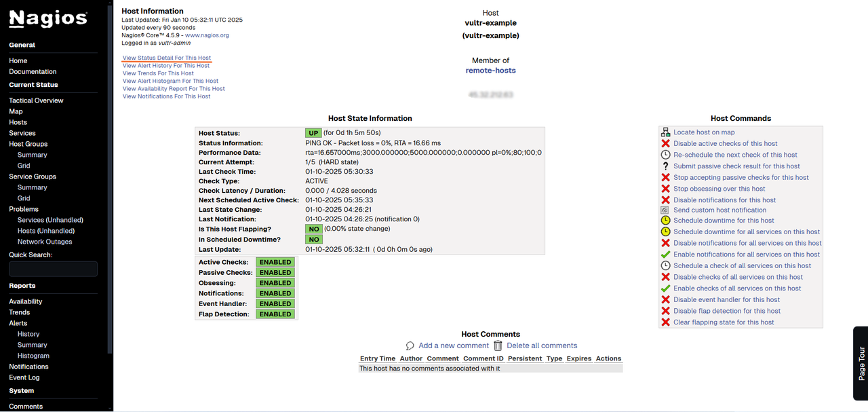This screenshot has height=412, width=868.
Task: Open View Availability Report For This Host
Action: pyautogui.click(x=174, y=88)
